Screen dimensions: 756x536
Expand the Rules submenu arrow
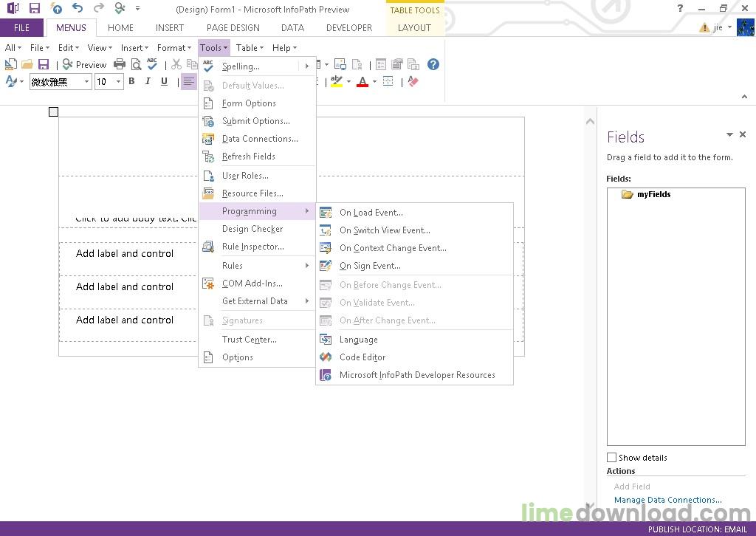[x=307, y=266]
